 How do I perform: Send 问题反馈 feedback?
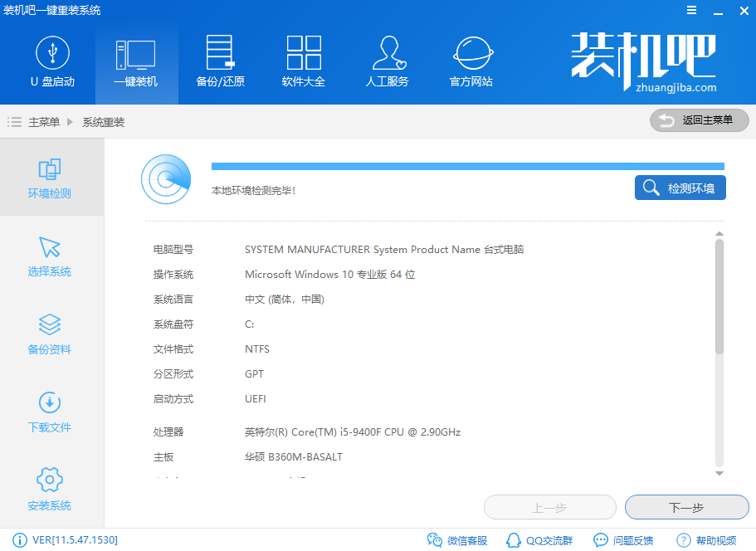(x=623, y=539)
